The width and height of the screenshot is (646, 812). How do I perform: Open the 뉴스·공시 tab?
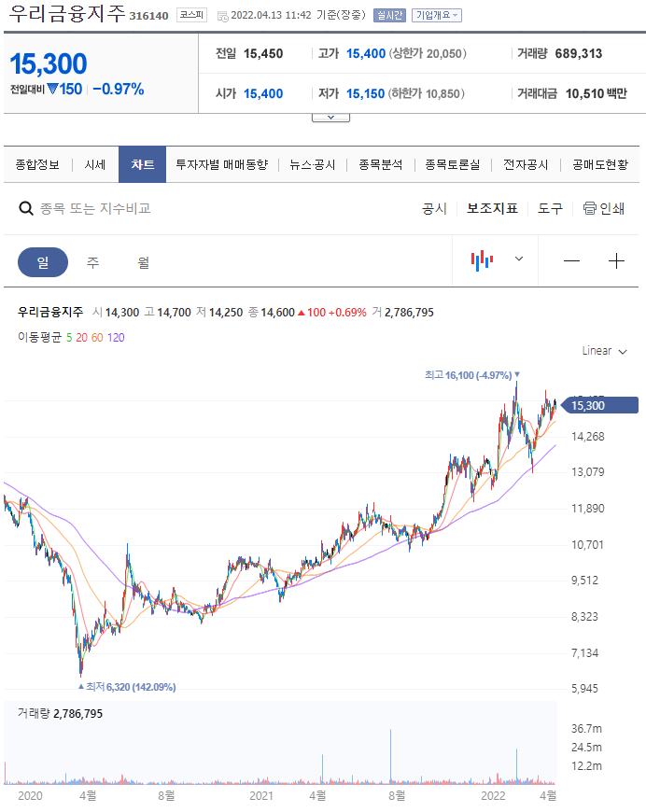pyautogui.click(x=313, y=164)
